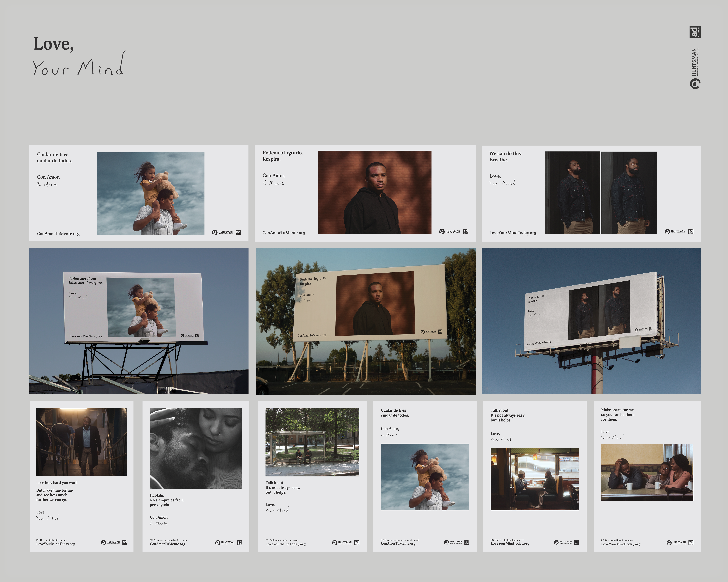Screen dimensions: 728x582
Task: Select the man in black hoodie photo
Action: [375, 192]
